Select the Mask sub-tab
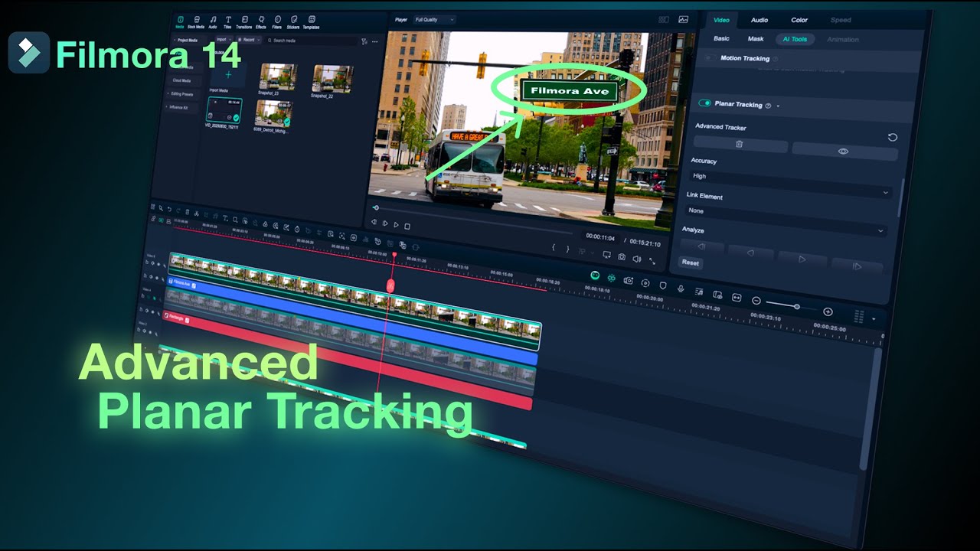Viewport: 980px width, 551px height. click(x=756, y=38)
